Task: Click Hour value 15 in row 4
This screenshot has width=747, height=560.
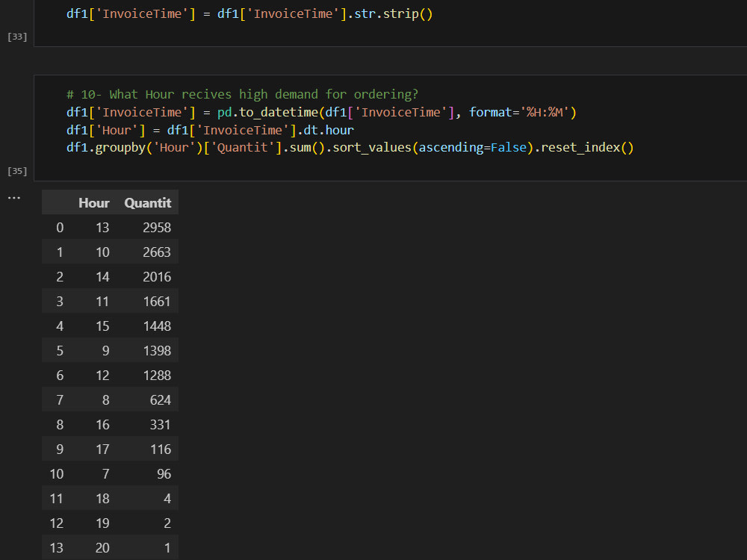Action: (x=102, y=326)
